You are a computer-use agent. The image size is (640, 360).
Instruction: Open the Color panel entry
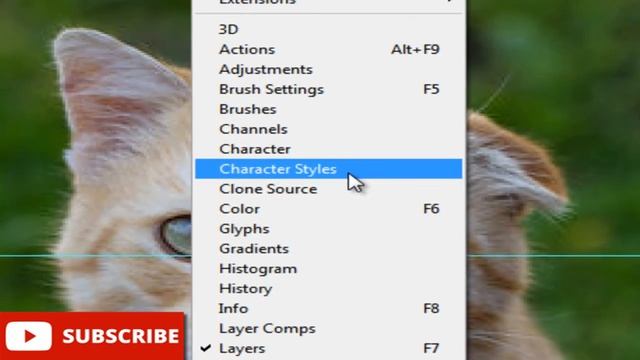pyautogui.click(x=329, y=209)
